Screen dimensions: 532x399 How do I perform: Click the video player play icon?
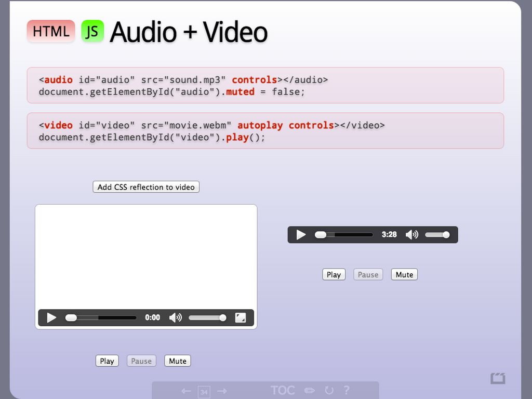click(51, 317)
